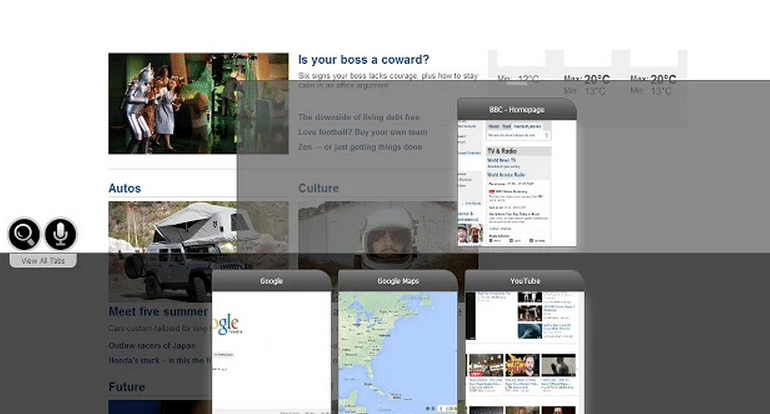Click the Wizard of Oz article image
770x414 pixels.
[198, 104]
